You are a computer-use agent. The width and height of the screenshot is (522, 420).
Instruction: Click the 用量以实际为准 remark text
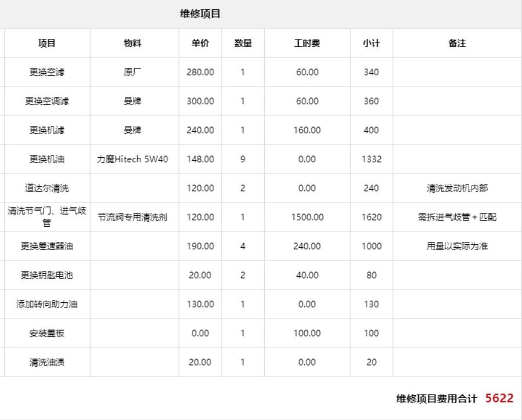[x=457, y=245]
